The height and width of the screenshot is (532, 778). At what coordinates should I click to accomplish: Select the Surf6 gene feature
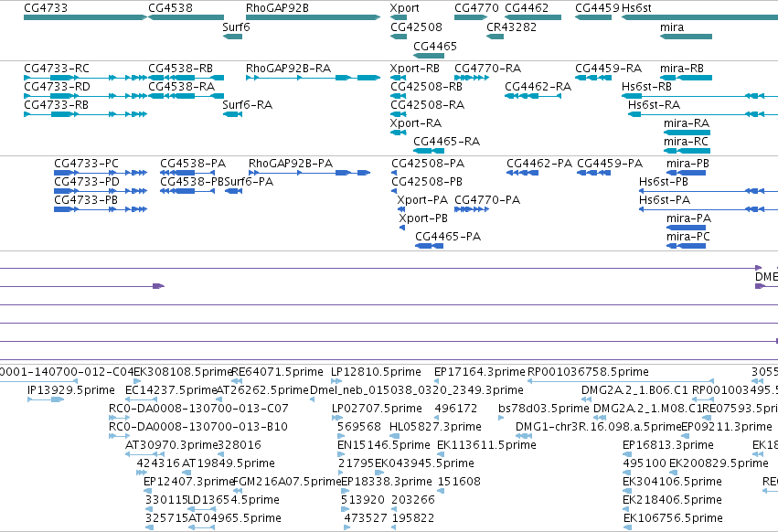(232, 37)
